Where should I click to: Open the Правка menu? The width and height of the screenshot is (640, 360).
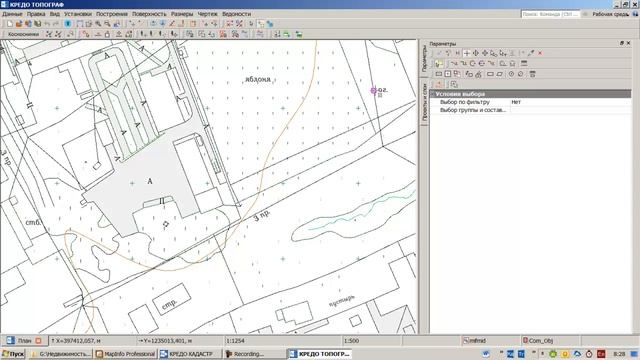(36, 14)
